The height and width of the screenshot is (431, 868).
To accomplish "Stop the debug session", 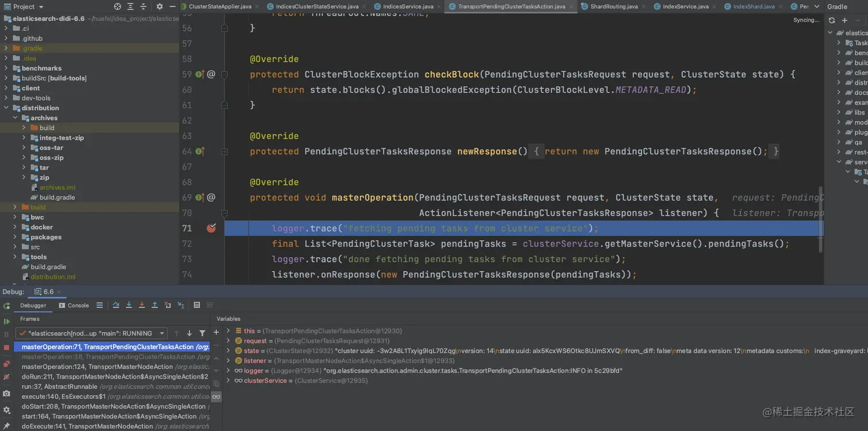I will point(6,348).
